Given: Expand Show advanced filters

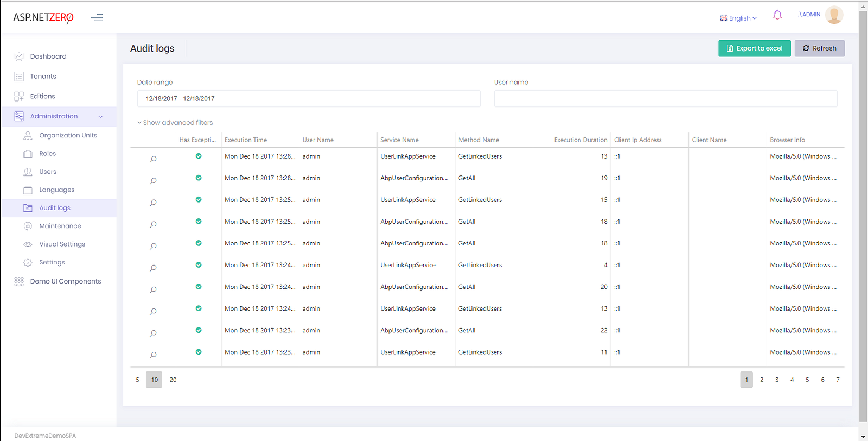Looking at the screenshot, I should (175, 123).
